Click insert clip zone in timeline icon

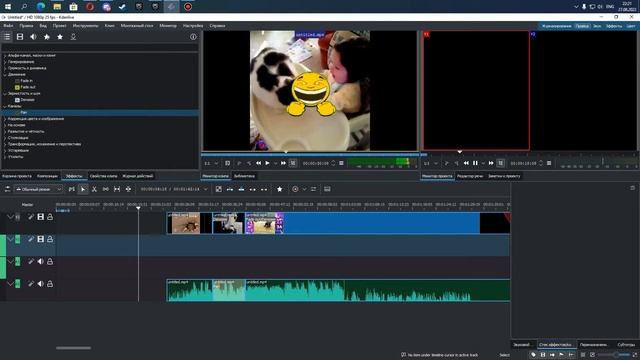coord(230,189)
